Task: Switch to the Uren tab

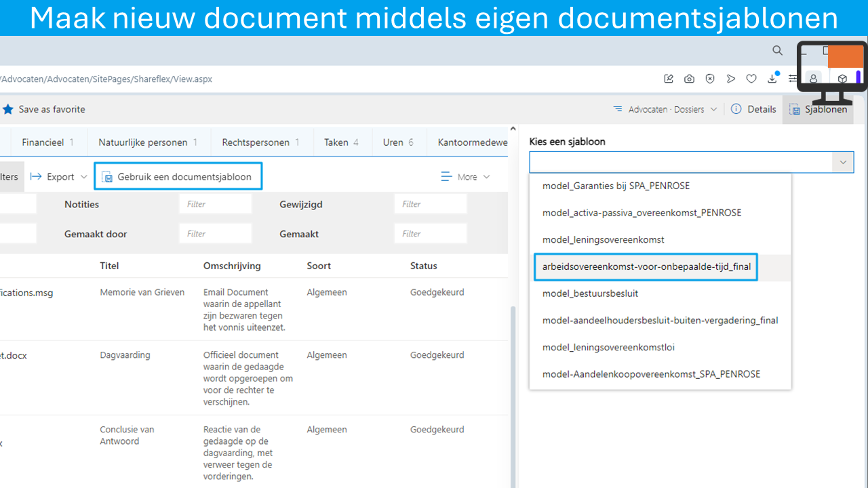Action: 398,142
